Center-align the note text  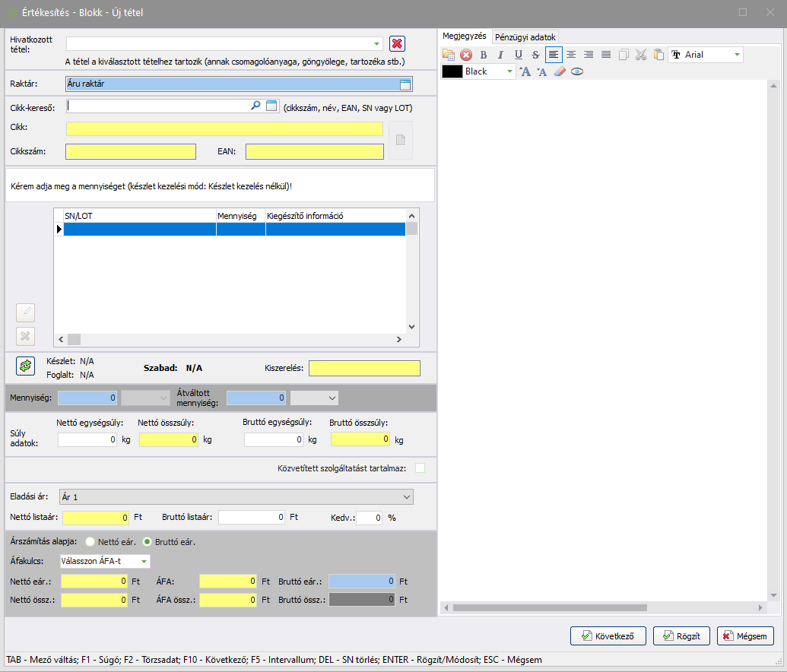(571, 55)
